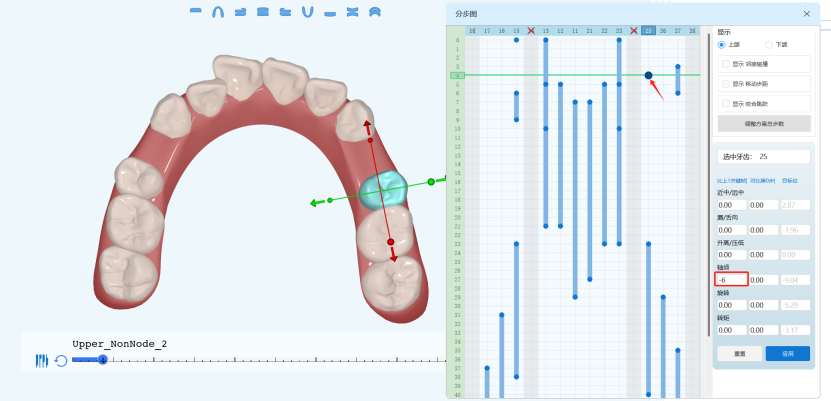This screenshot has height=401, width=831.
Task: Click the red X before column 25
Action: click(x=634, y=31)
